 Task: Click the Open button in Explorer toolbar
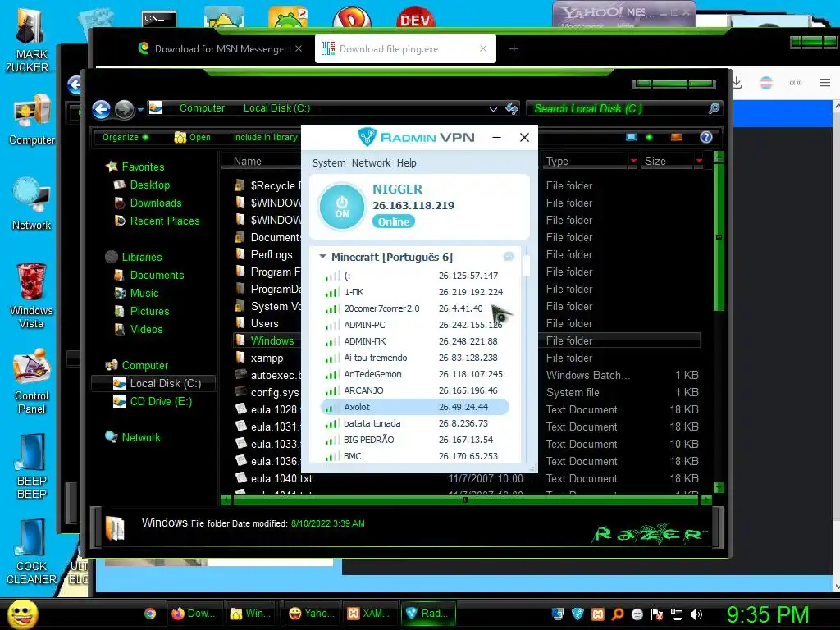pyautogui.click(x=192, y=137)
